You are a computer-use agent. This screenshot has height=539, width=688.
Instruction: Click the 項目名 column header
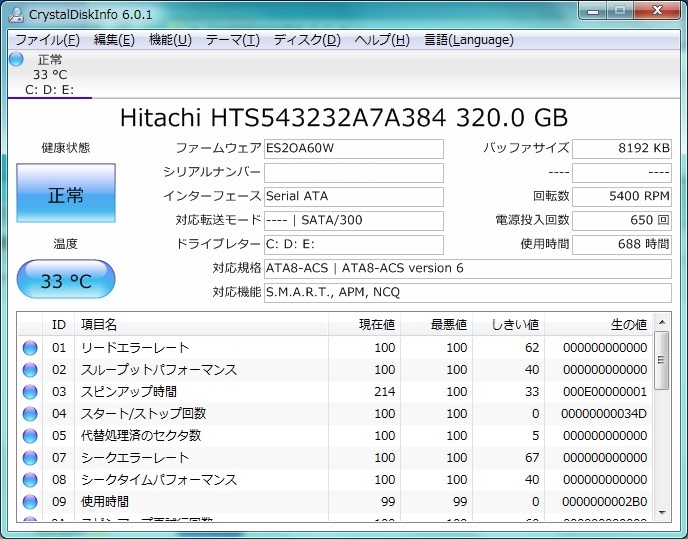201,325
